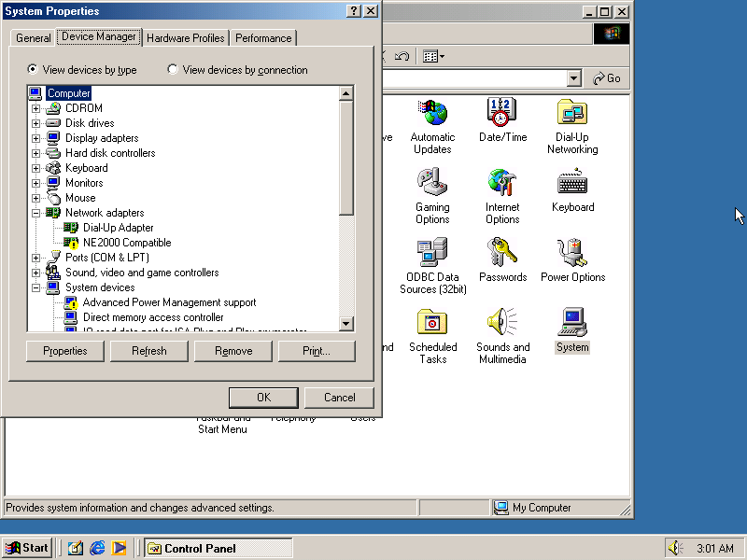
Task: Open the Hardware Profiles tab
Action: click(x=185, y=38)
